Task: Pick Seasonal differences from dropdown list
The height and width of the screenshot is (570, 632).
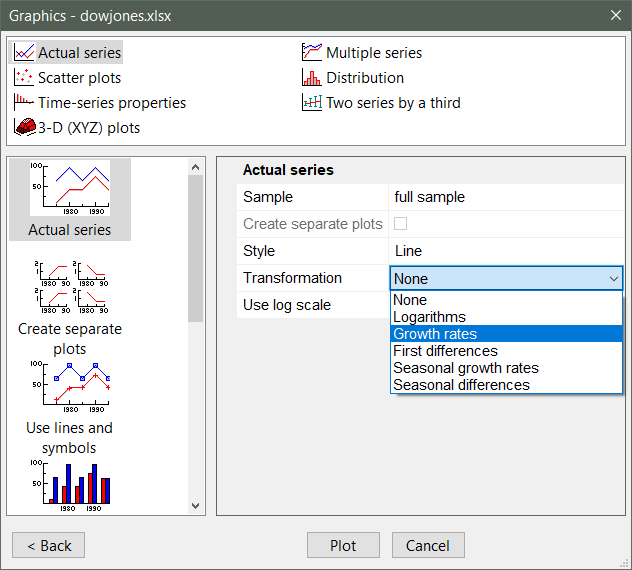Action: pyautogui.click(x=461, y=385)
